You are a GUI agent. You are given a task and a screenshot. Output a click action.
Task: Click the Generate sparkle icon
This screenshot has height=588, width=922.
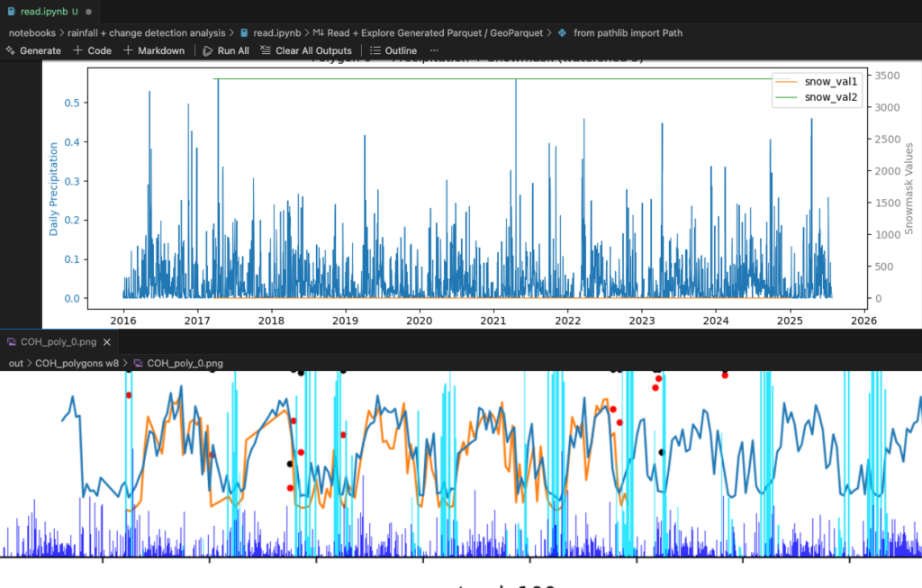pos(13,50)
